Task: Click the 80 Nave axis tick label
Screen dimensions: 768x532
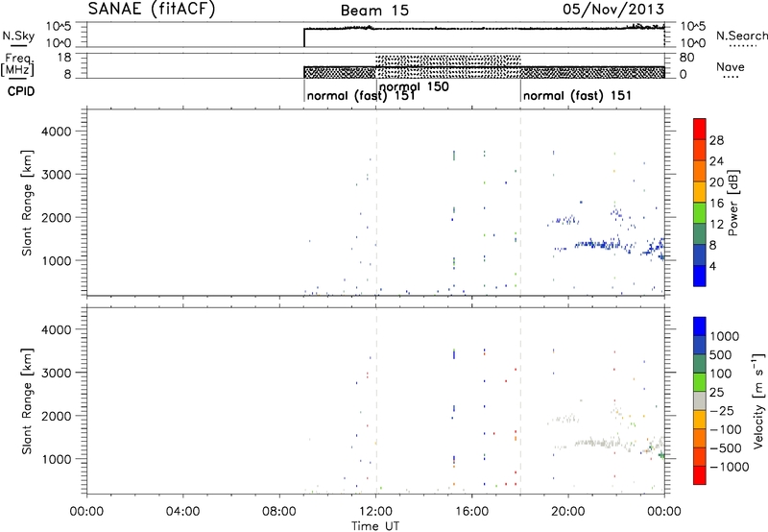Action: coord(686,58)
